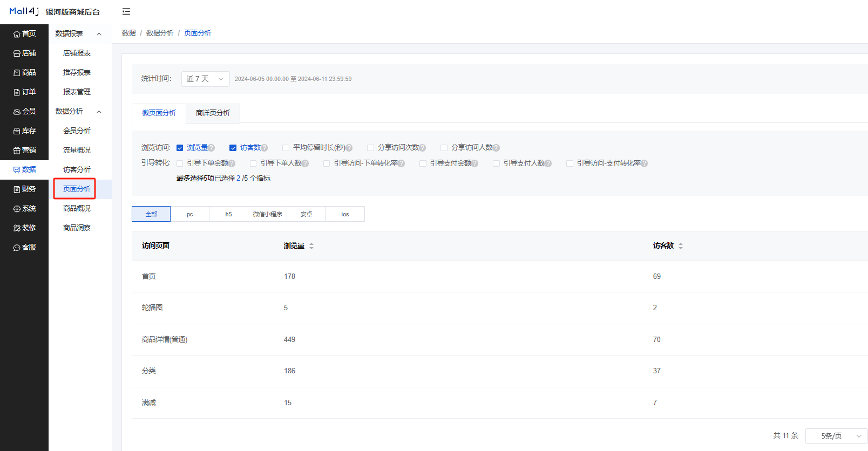
Task: Open 会员分析 in submenu
Action: click(x=77, y=131)
